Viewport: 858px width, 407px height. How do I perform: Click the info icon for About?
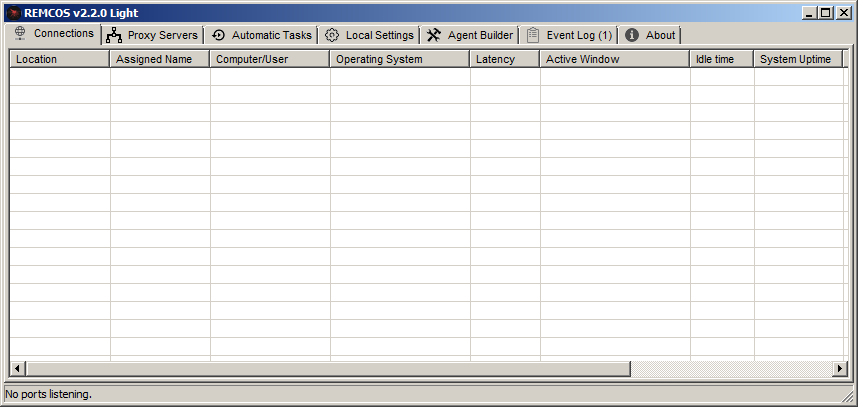pos(632,35)
